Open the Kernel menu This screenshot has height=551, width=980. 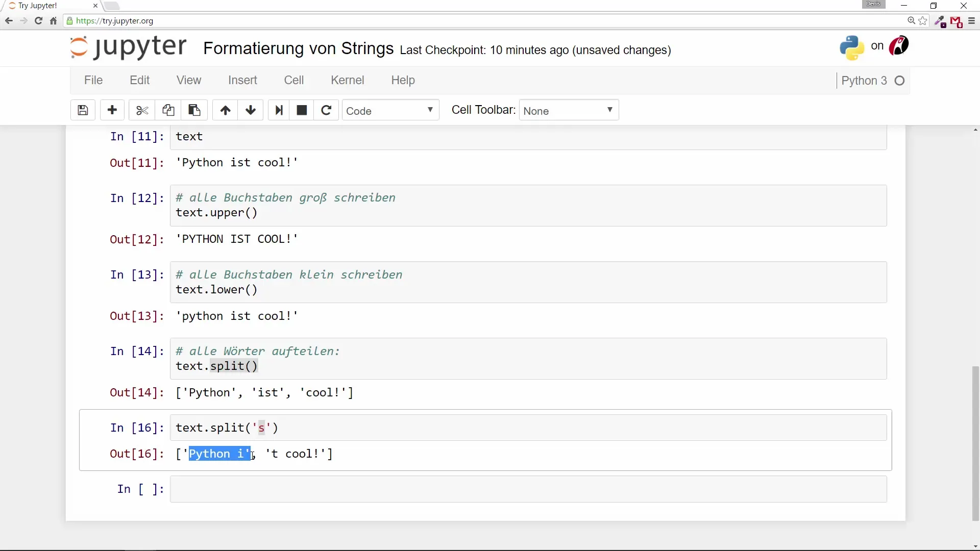(347, 80)
